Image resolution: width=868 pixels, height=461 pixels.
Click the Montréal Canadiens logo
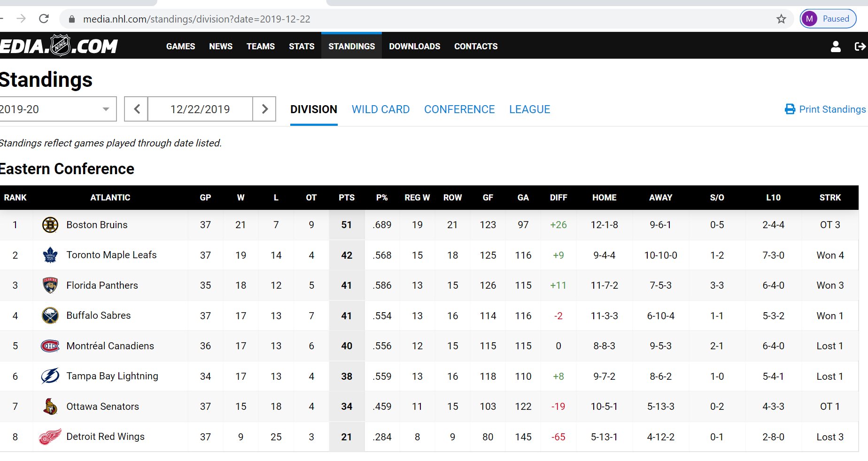point(50,346)
